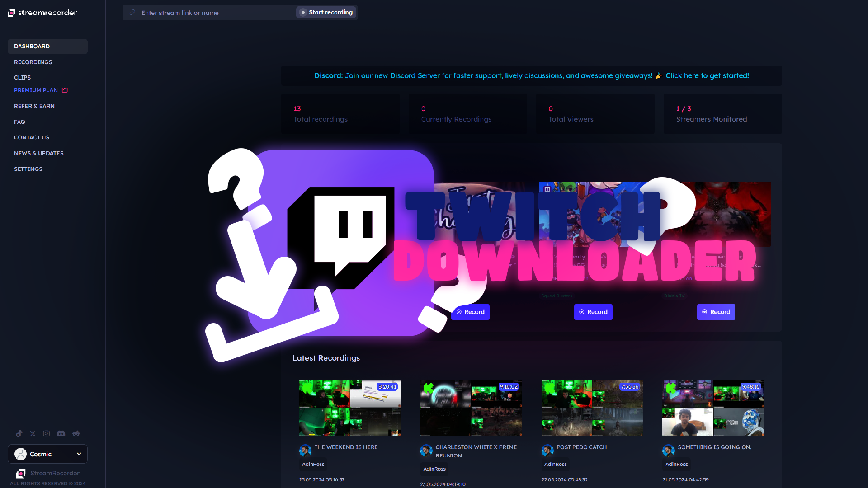
Task: Open the TikTok social icon
Action: (19, 433)
